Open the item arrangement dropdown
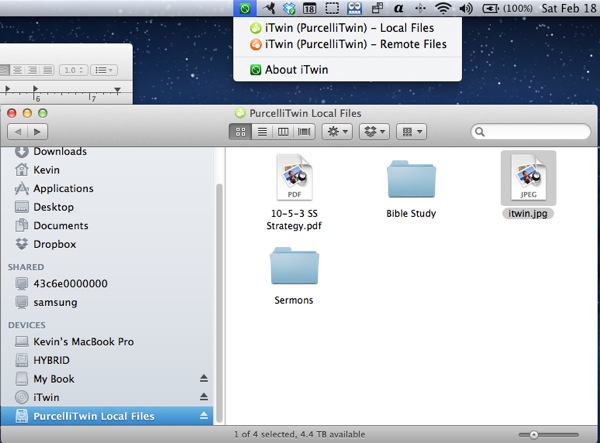The height and width of the screenshot is (443, 600). [411, 132]
